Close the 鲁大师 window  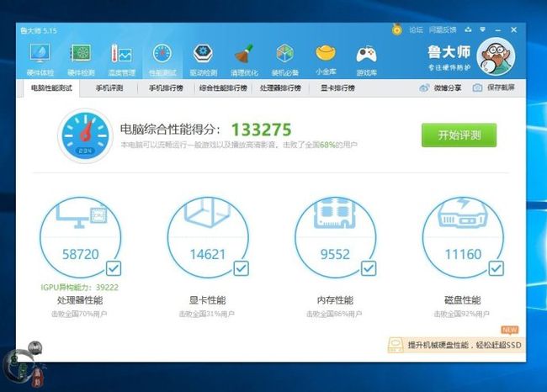click(x=514, y=30)
